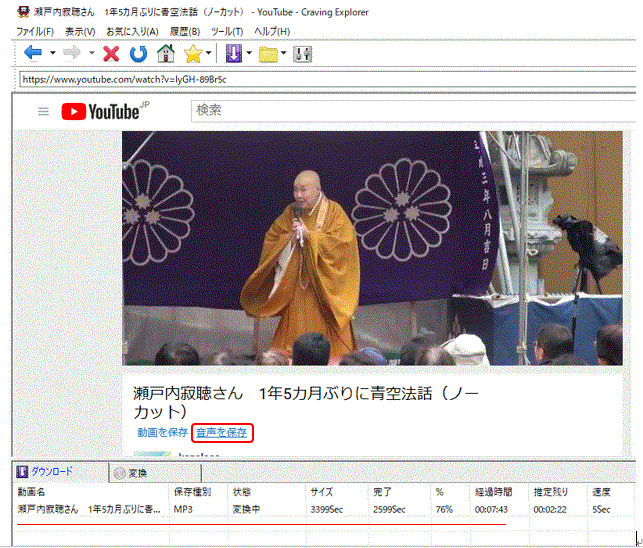The width and height of the screenshot is (643, 548).
Task: Click the video title 瀬戸内寂聴さん heading
Action: point(306,402)
